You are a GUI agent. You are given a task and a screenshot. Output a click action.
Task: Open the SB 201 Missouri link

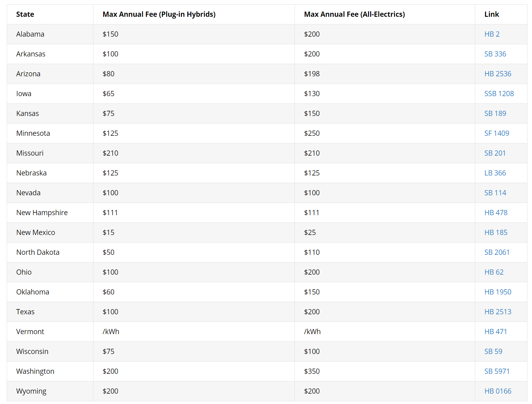495,153
